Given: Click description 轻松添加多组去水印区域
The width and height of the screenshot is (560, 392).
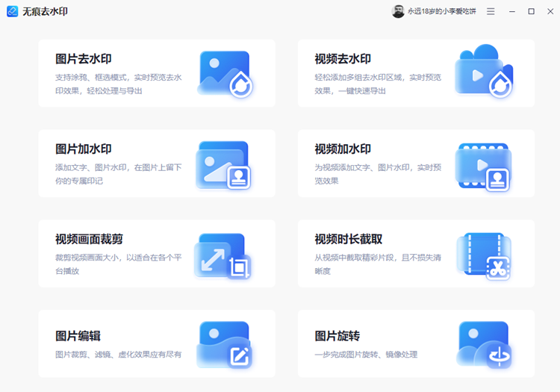Looking at the screenshot, I should [358, 78].
